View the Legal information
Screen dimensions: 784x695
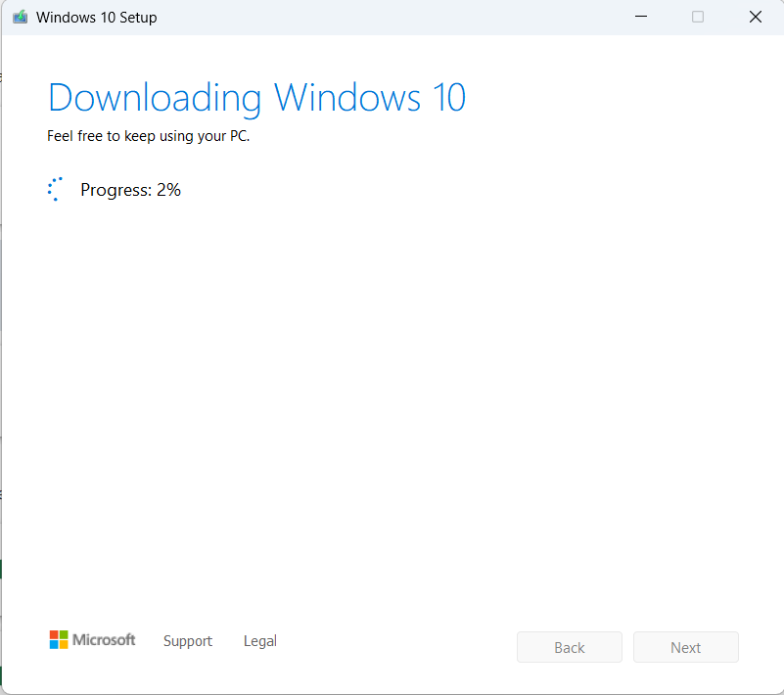259,641
